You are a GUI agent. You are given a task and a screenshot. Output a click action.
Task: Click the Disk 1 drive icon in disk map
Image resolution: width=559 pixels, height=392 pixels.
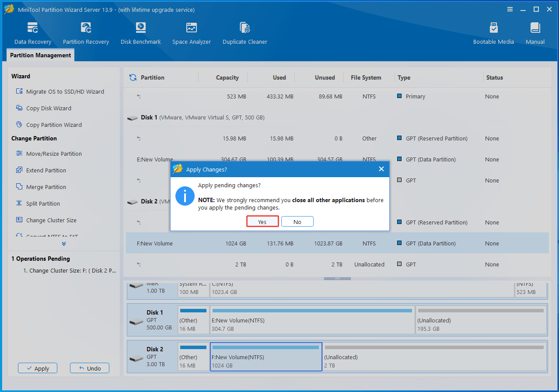click(x=136, y=321)
